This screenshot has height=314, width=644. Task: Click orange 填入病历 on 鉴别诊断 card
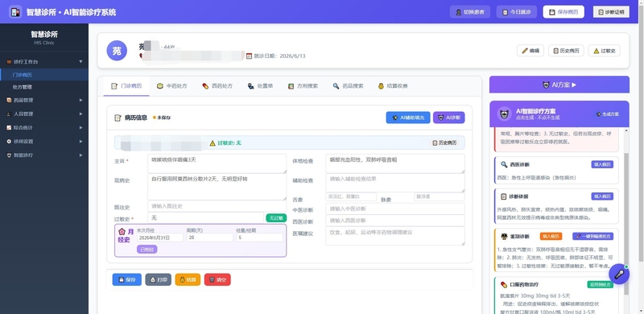tap(551, 237)
